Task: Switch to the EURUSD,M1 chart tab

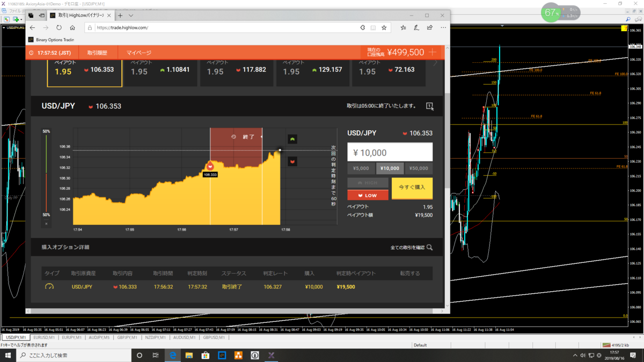Action: 44,338
